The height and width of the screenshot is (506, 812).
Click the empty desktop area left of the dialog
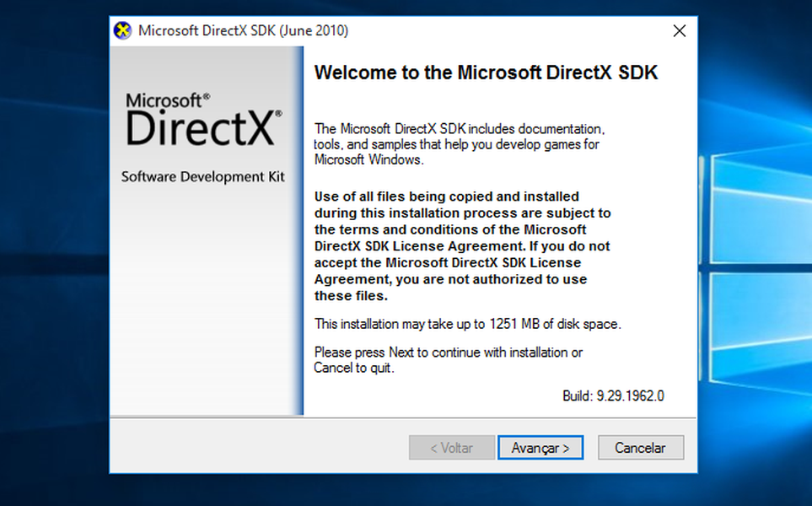click(x=52, y=253)
